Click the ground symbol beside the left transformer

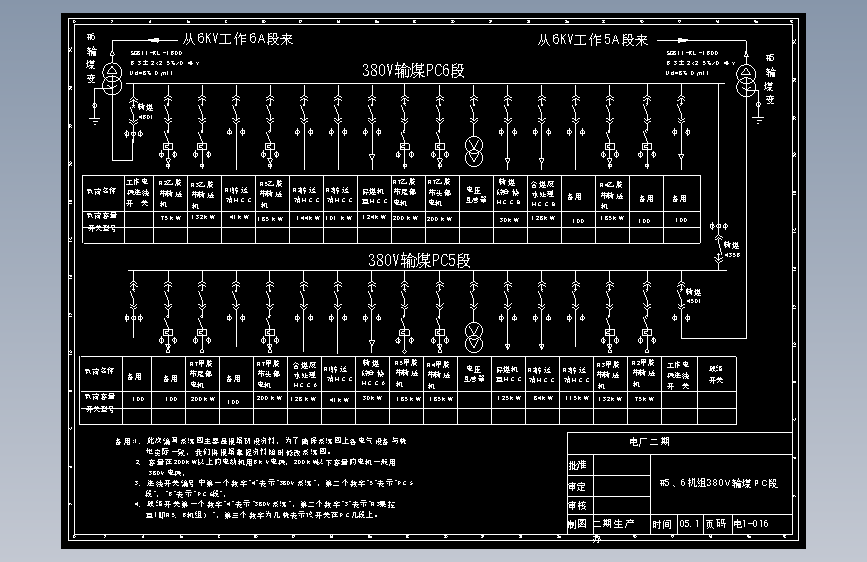point(95,120)
